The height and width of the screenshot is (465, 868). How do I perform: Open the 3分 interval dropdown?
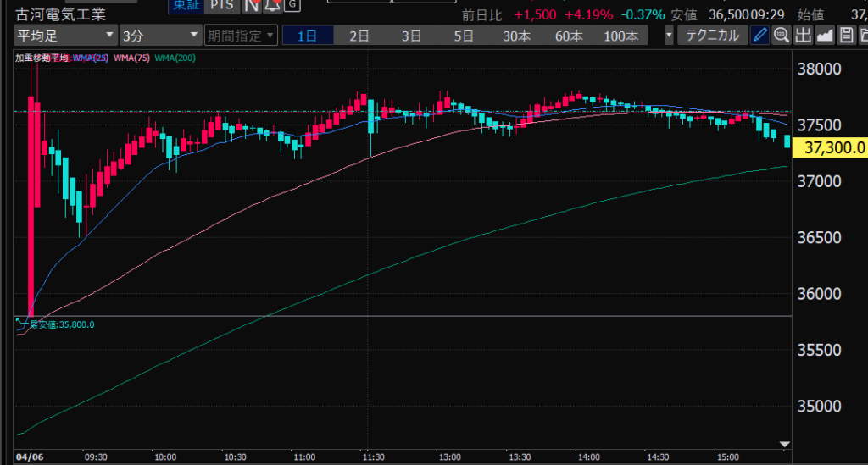[159, 36]
